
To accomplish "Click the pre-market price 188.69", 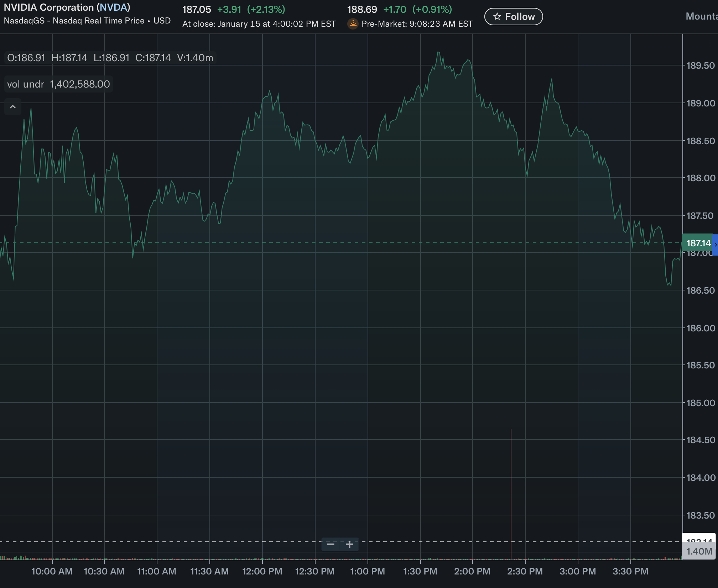I will pyautogui.click(x=362, y=9).
